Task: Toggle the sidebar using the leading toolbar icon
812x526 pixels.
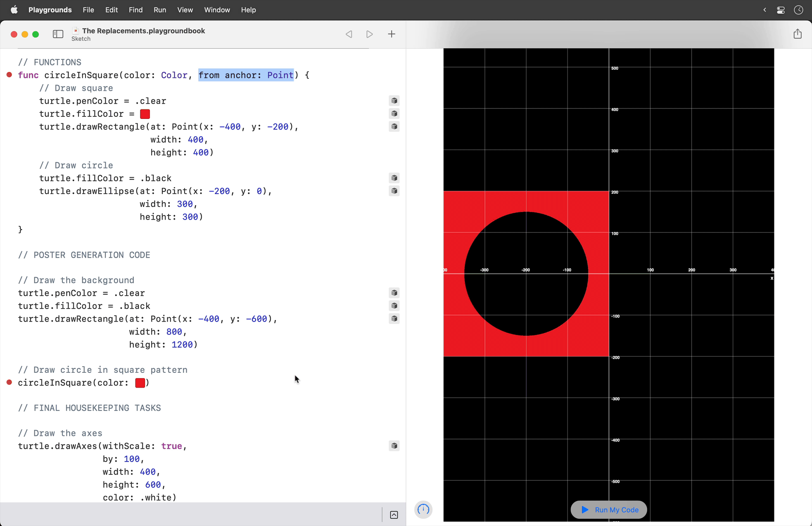Action: [58, 34]
